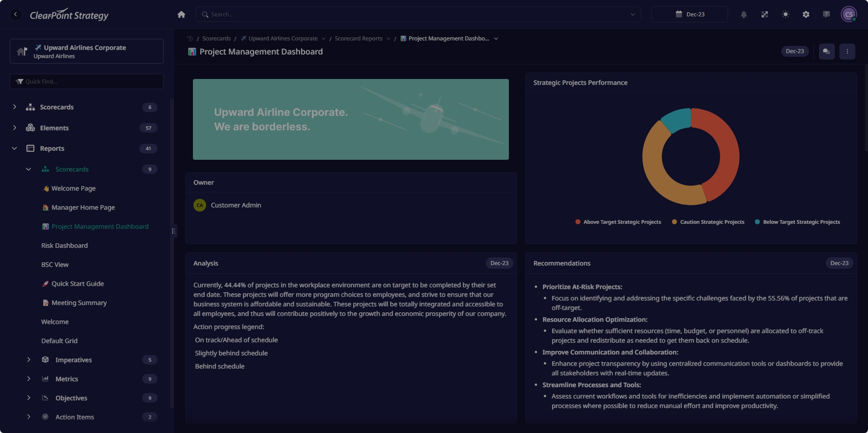Open the Upward Airlines Corporate breadcrumb dropdown
Screen dimensions: 868x433
tap(323, 39)
